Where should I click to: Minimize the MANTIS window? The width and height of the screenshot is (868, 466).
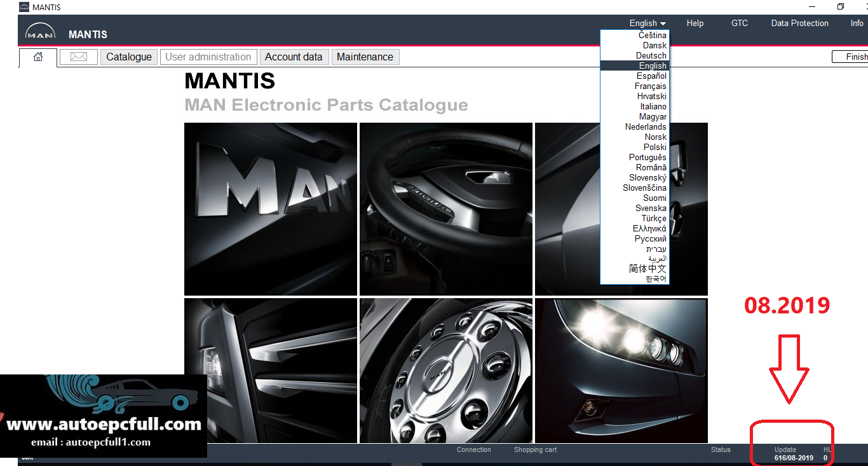pyautogui.click(x=811, y=7)
